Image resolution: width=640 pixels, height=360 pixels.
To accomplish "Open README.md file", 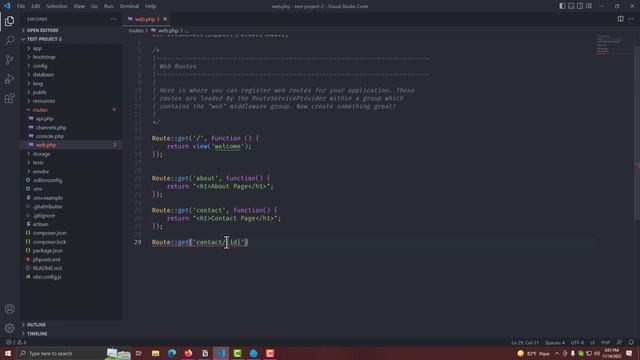I will [71, 268].
